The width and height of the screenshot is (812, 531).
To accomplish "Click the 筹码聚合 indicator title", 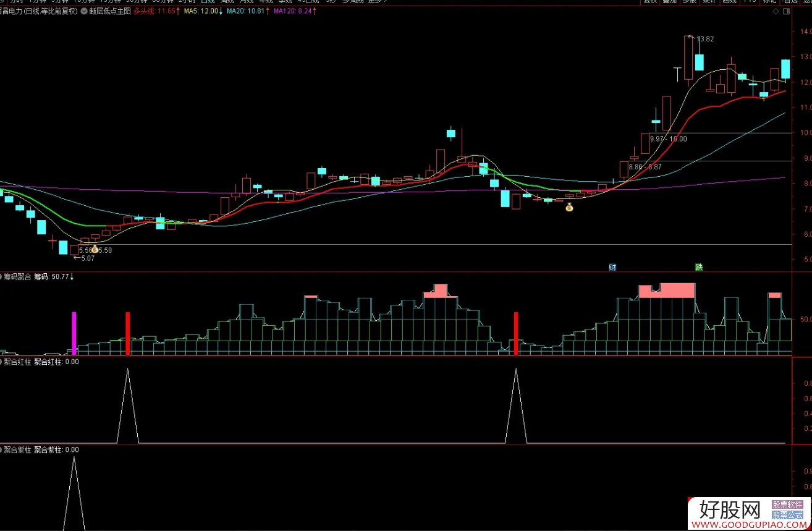I will pos(17,276).
